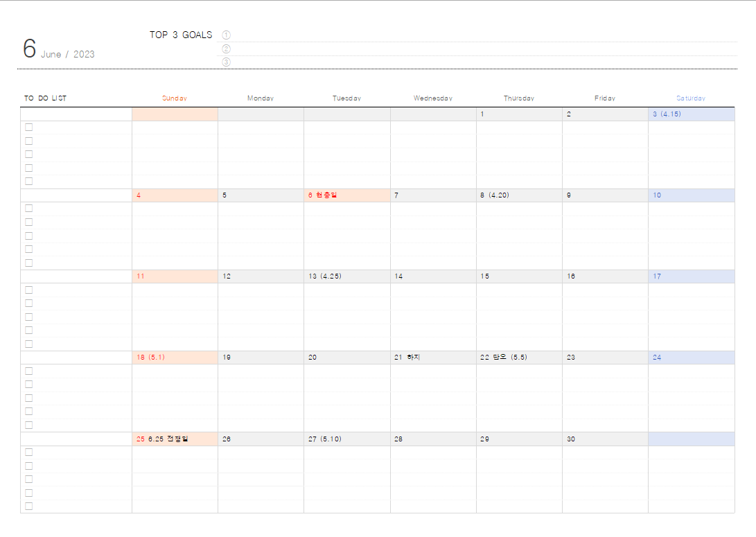Select date 14 on Wednesday
The height and width of the screenshot is (537, 756).
coord(434,276)
